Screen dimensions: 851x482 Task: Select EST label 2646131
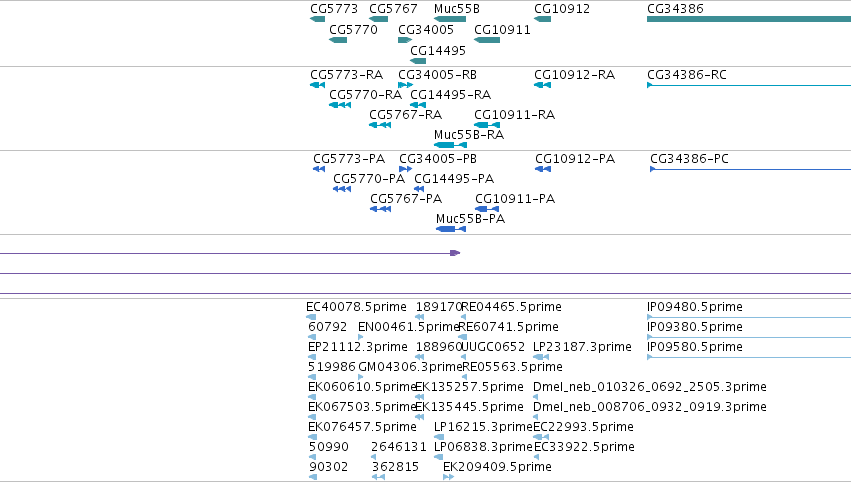(399, 447)
